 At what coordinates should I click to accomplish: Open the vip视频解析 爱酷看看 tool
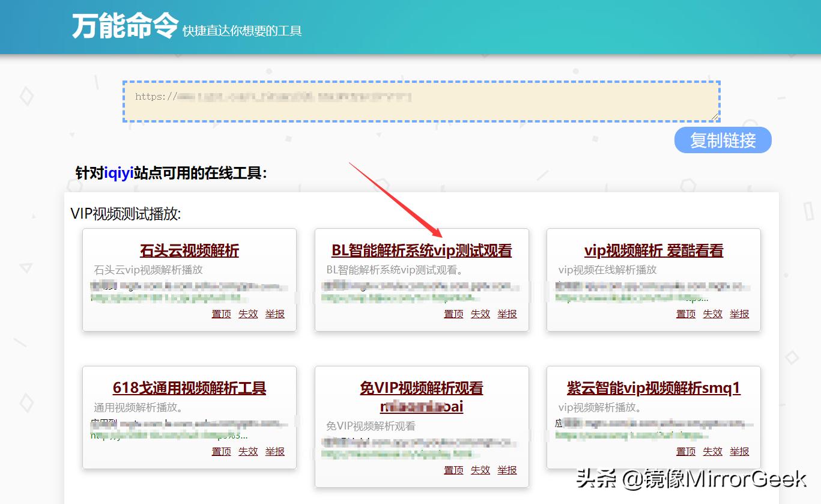[x=653, y=251]
